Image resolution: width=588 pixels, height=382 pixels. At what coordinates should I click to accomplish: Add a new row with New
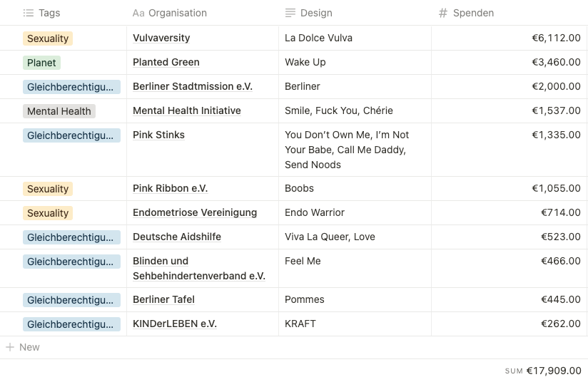29,347
